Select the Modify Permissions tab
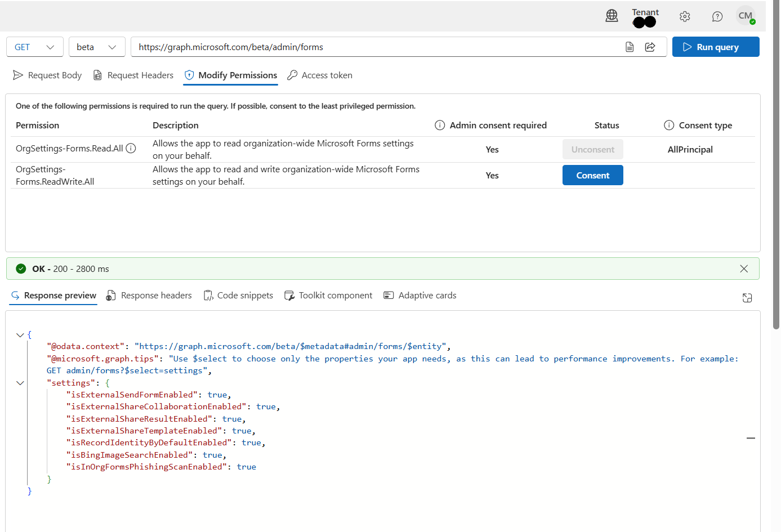This screenshot has width=781, height=532. 231,75
